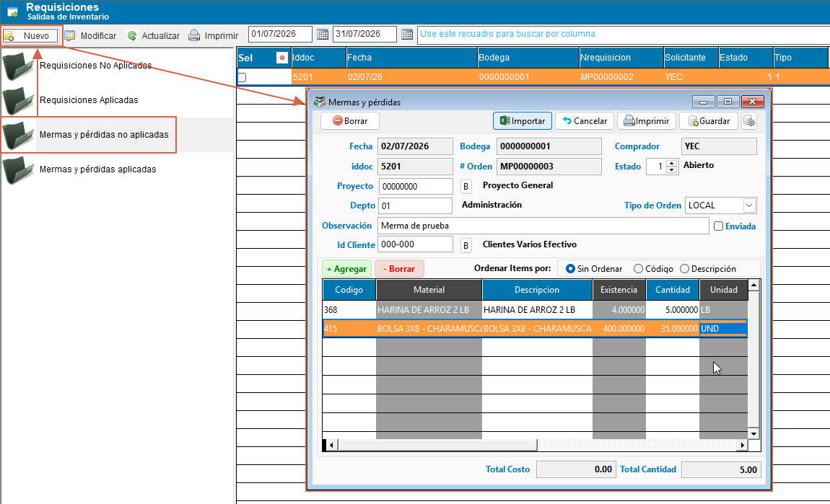This screenshot has width=830, height=504.
Task: Click the Actualizar refresh icon
Action: (x=132, y=35)
